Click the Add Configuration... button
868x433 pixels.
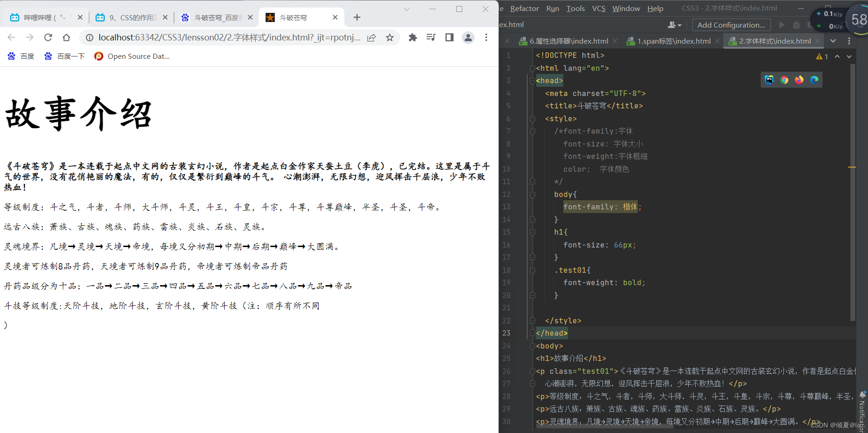731,25
